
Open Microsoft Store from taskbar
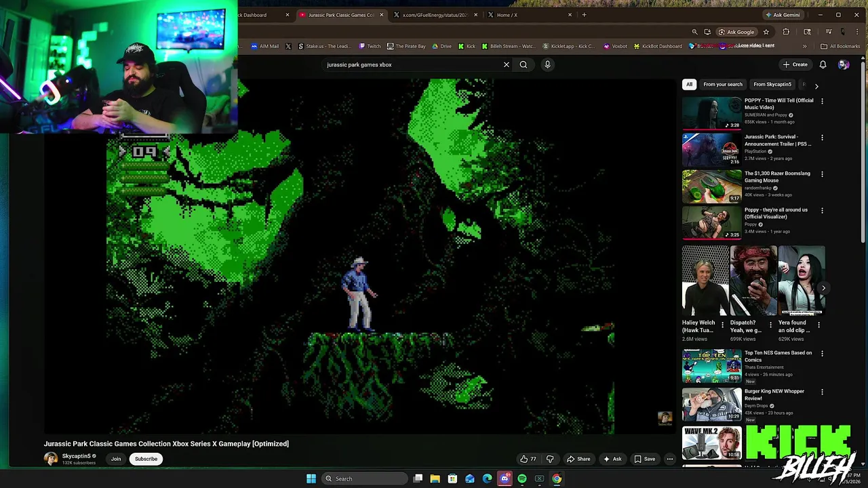click(x=452, y=479)
